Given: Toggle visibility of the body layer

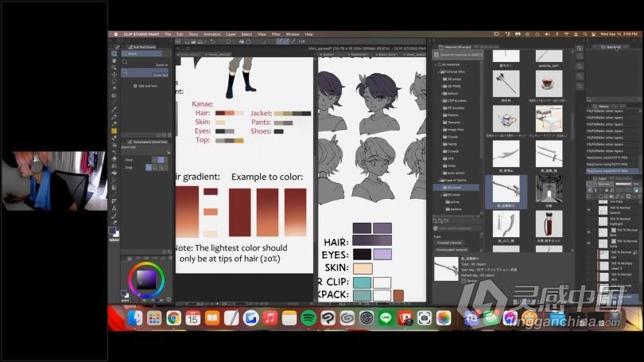Looking at the screenshot, I should 588,243.
